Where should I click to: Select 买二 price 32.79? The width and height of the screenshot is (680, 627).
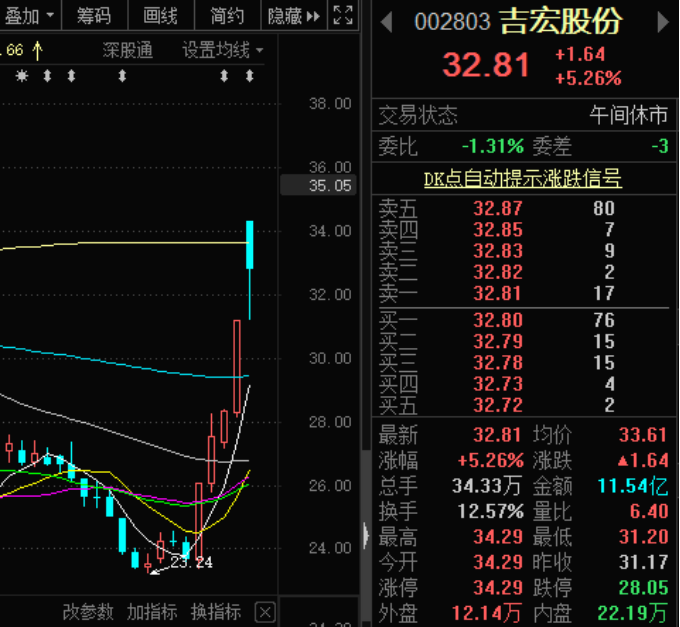[x=498, y=341]
